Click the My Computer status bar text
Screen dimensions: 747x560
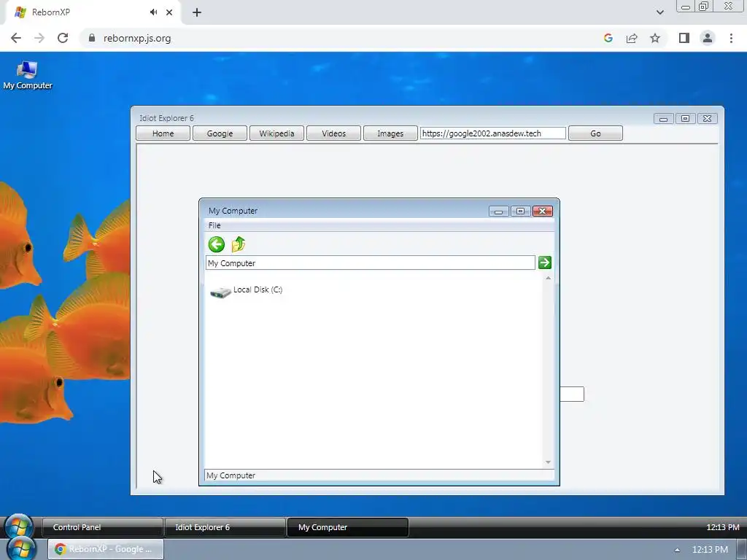click(x=231, y=475)
